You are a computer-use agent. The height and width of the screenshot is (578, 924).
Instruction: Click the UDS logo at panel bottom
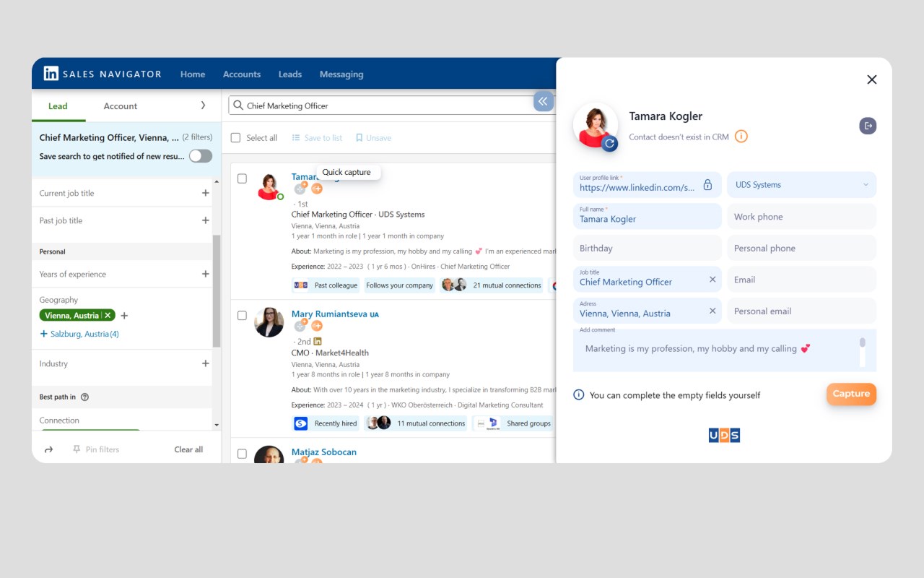pyautogui.click(x=724, y=435)
